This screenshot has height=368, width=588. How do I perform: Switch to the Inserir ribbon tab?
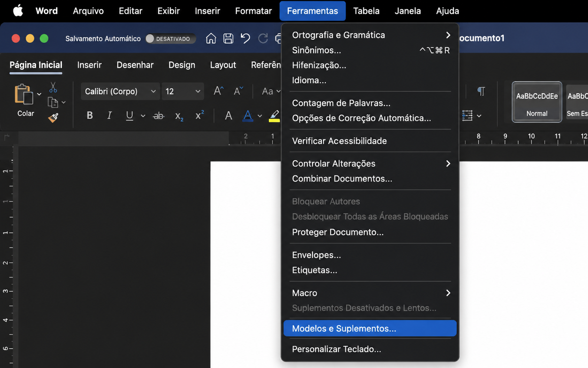pyautogui.click(x=89, y=65)
